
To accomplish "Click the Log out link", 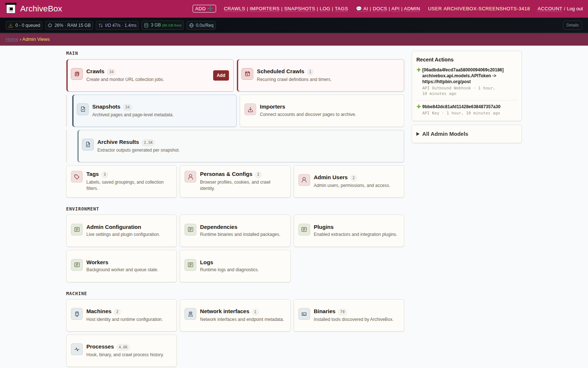I will pos(575,8).
